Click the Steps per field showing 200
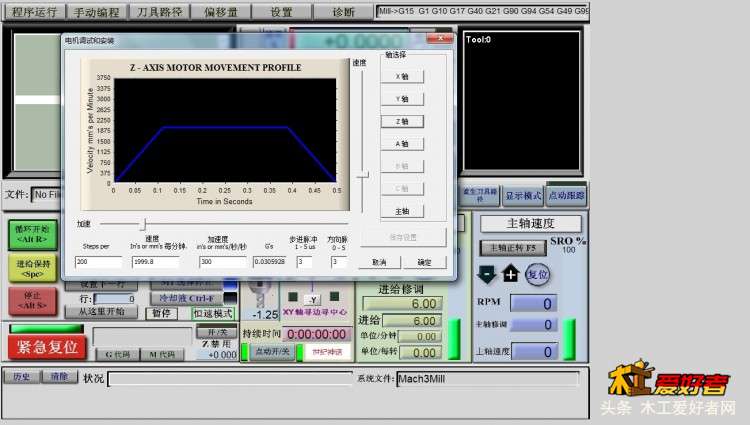This screenshot has width=750, height=425. tap(98, 262)
